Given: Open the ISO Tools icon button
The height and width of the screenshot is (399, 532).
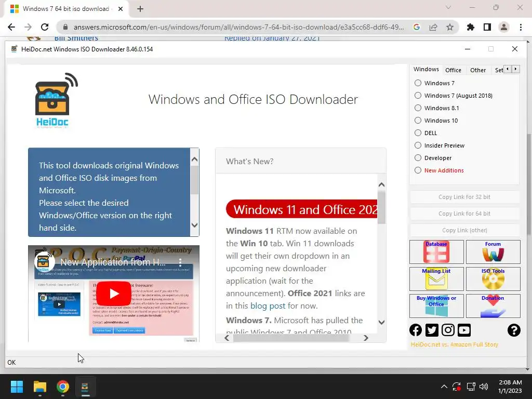Looking at the screenshot, I should coord(493,279).
